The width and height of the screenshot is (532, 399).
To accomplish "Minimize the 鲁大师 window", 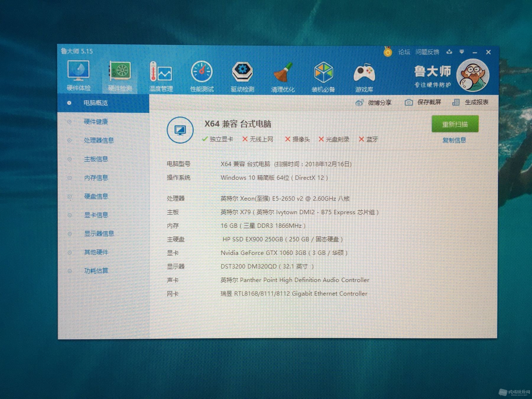I will click(x=475, y=52).
